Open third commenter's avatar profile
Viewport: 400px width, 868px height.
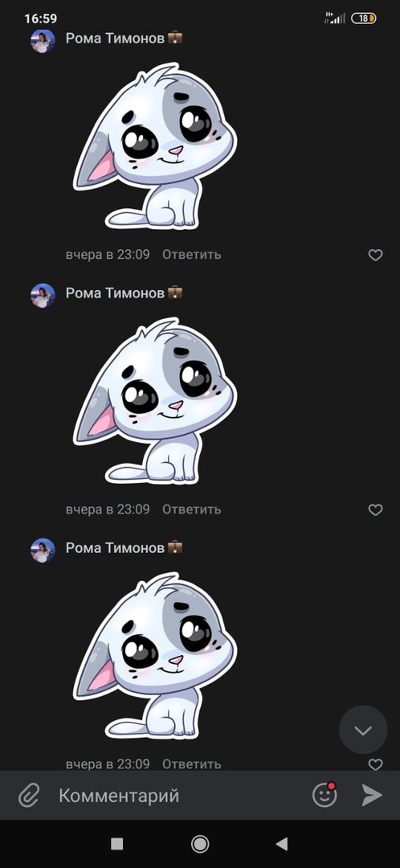43,551
